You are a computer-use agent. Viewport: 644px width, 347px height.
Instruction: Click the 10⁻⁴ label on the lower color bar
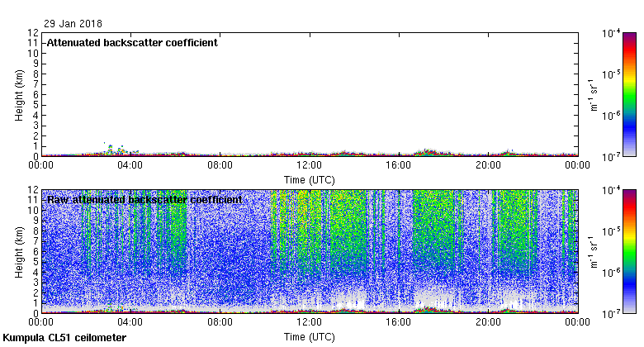611,190
